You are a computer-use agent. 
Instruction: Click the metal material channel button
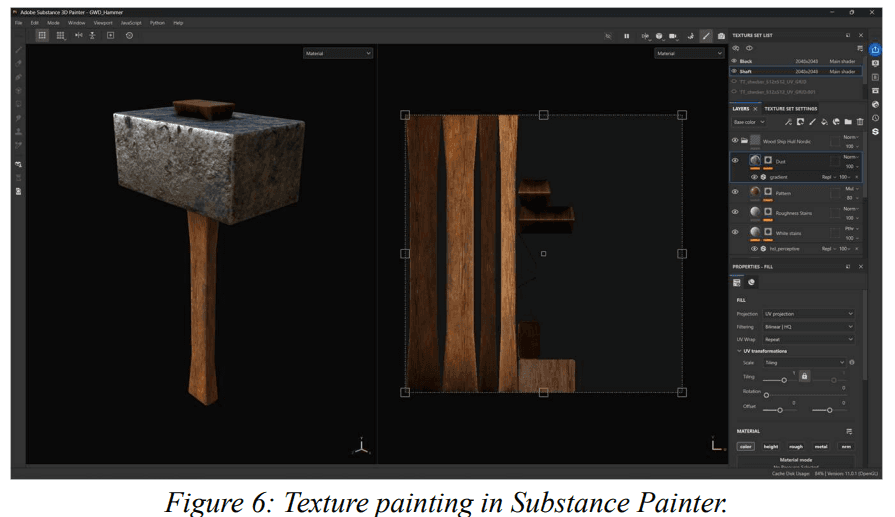tap(821, 446)
